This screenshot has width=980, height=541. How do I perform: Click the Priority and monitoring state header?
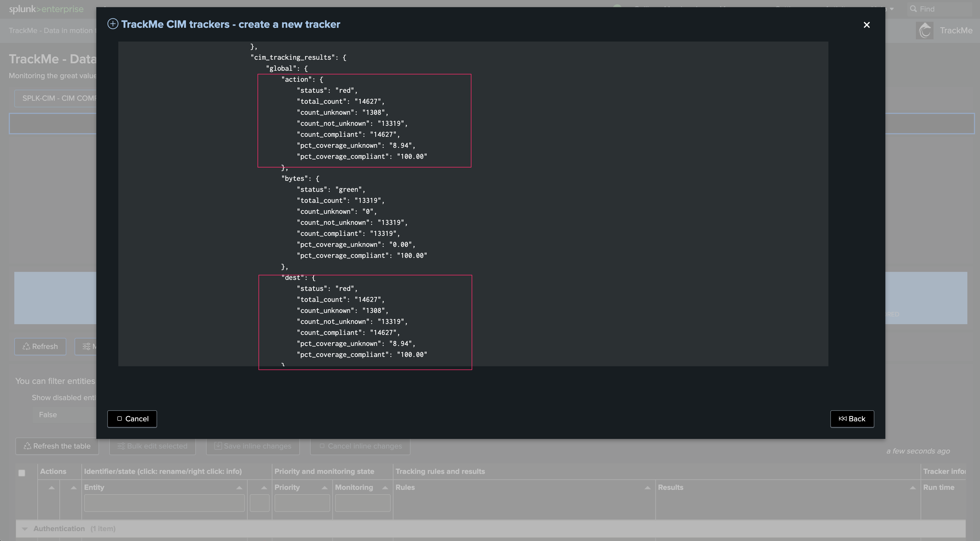[324, 471]
